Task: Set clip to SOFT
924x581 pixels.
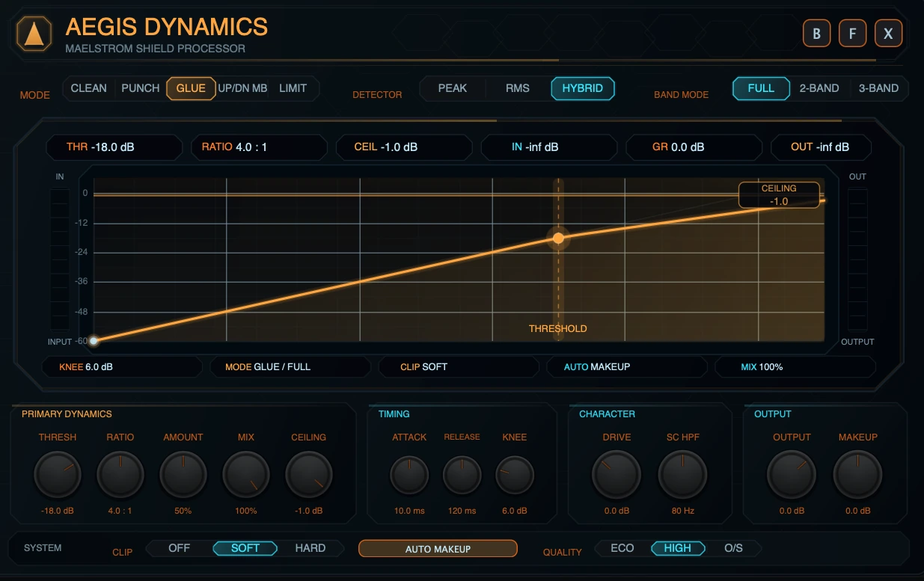Action: click(245, 548)
